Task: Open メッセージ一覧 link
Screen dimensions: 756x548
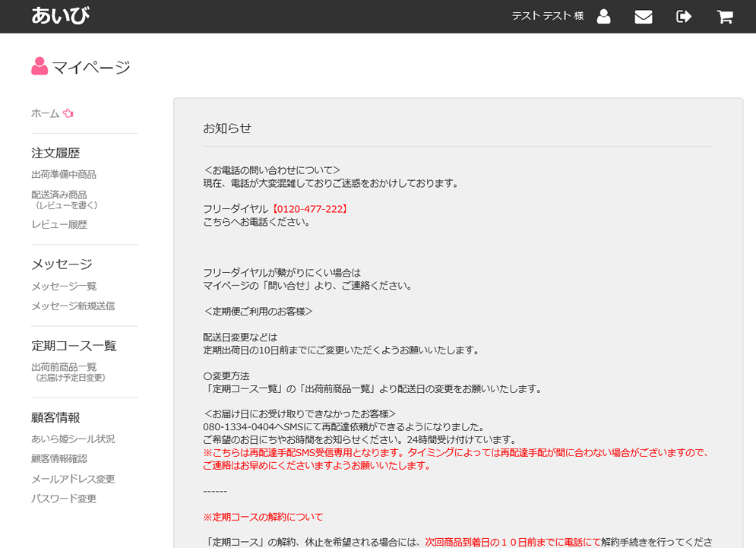Action: (64, 287)
